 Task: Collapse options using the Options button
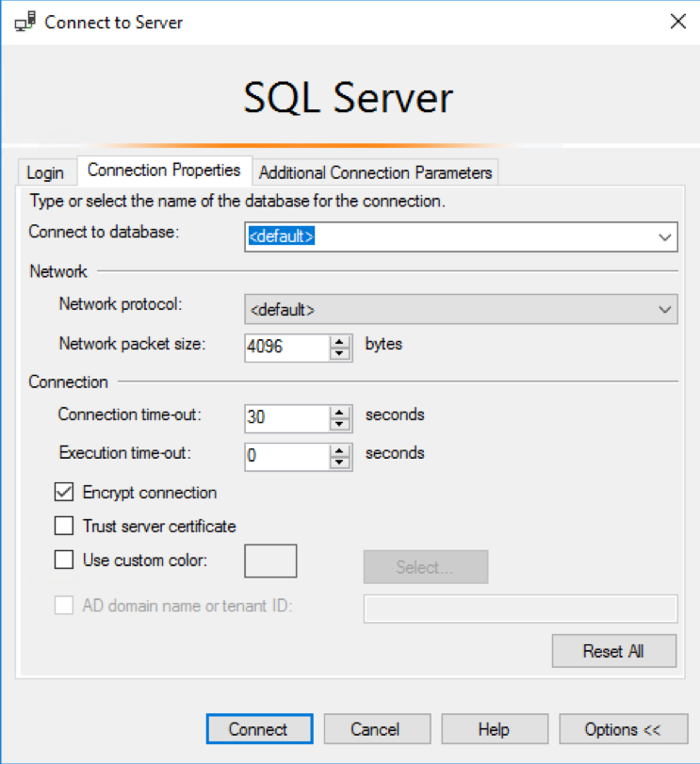point(623,728)
